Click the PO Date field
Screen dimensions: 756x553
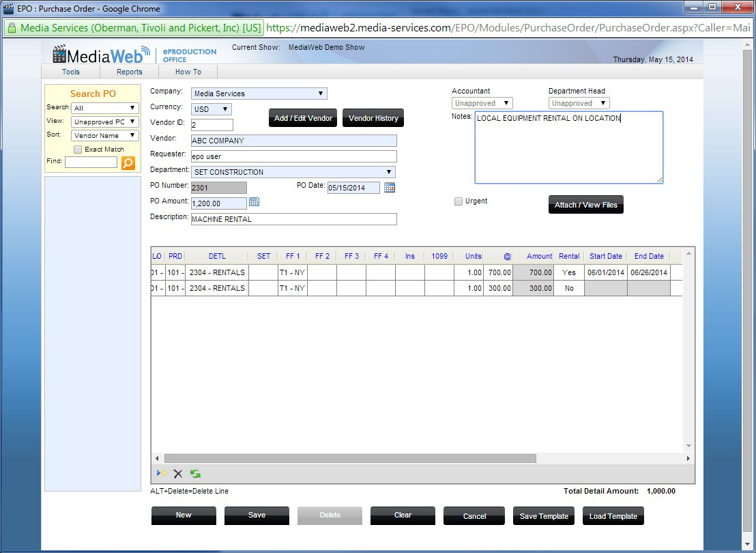point(353,188)
